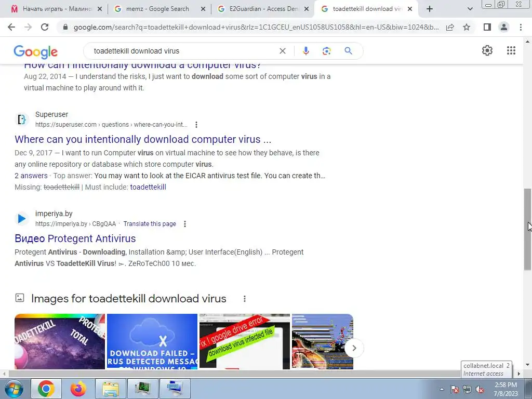The image size is (532, 399).
Task: Open imperiya.by favicon
Action: pos(22,219)
